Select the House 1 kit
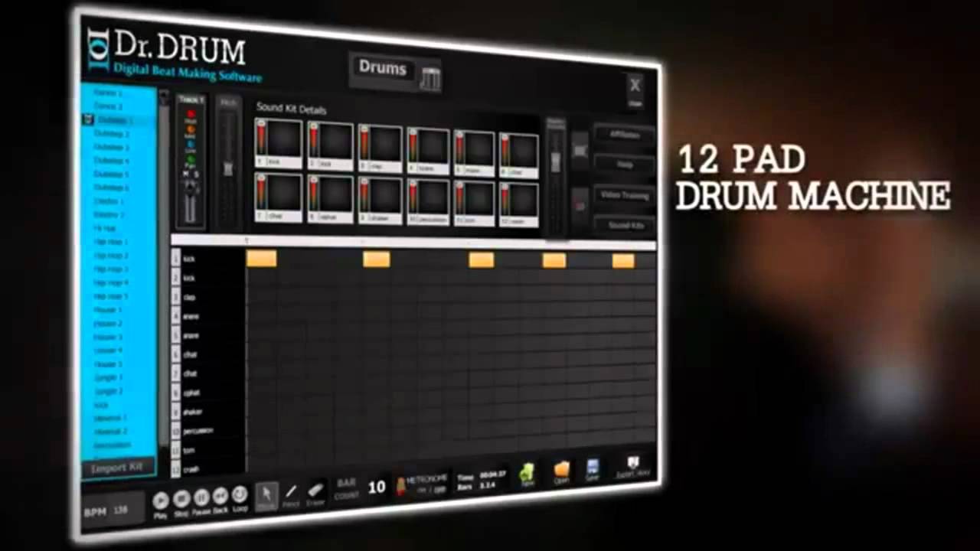Image resolution: width=980 pixels, height=551 pixels. click(x=107, y=310)
